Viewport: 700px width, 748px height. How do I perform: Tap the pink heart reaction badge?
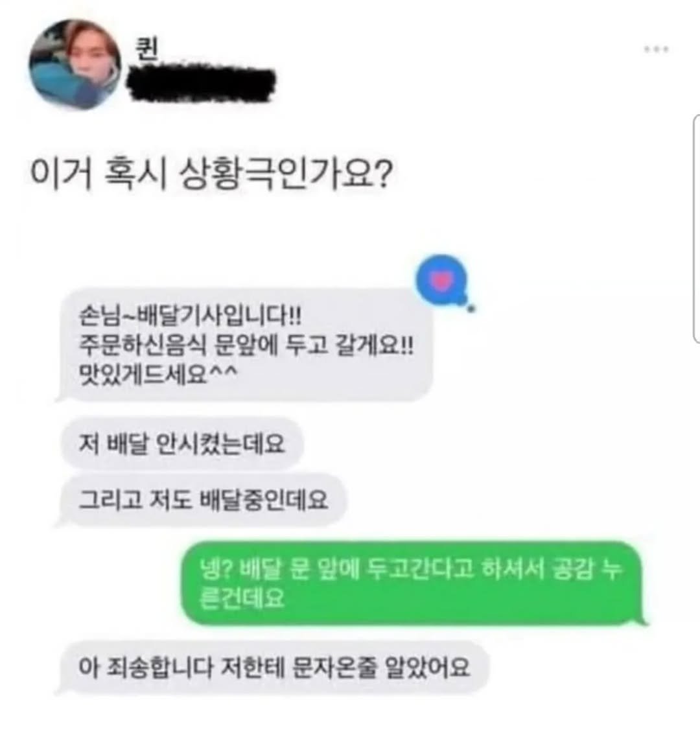pyautogui.click(x=442, y=279)
